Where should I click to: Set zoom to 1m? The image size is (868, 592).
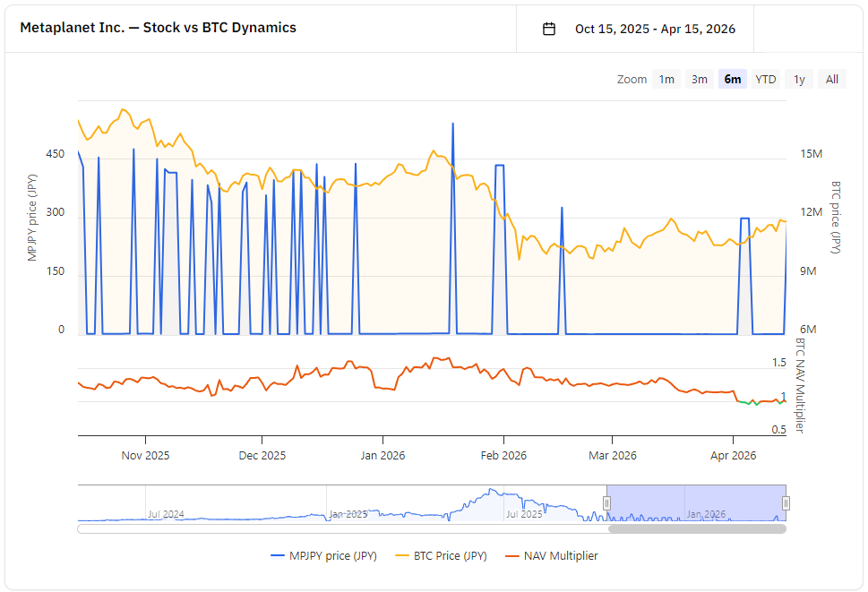coord(666,79)
